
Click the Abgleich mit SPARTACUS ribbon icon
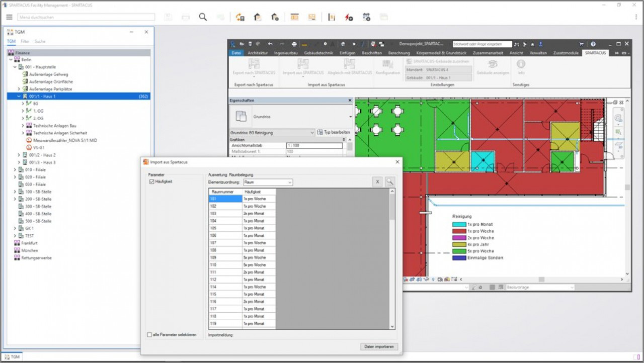tap(349, 64)
